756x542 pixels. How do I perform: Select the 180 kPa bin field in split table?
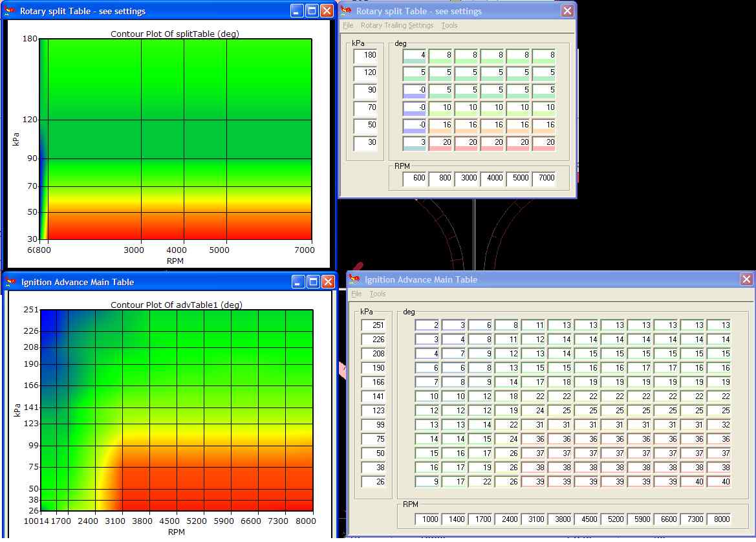point(365,56)
